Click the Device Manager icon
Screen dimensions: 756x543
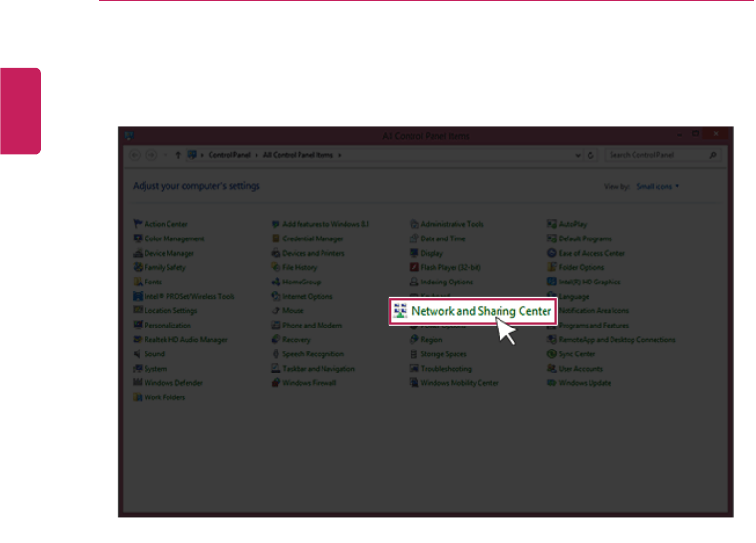click(138, 253)
